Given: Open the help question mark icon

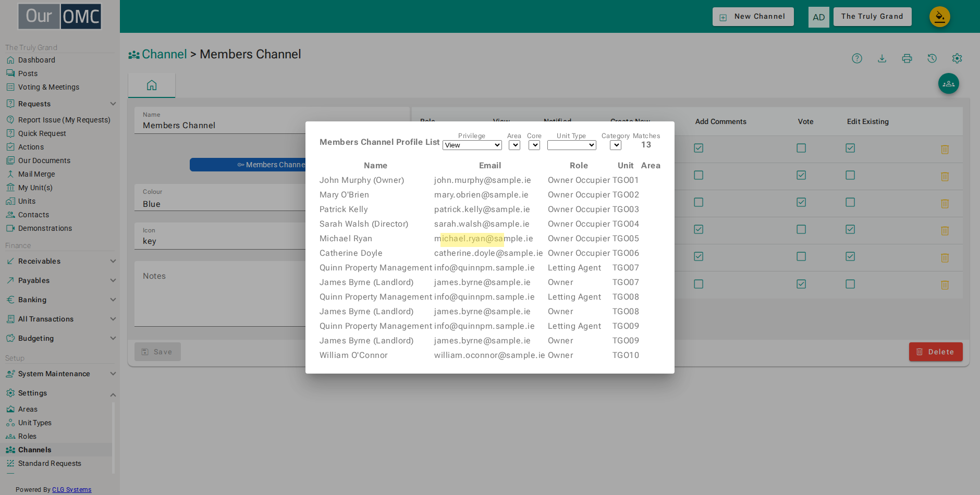Looking at the screenshot, I should [857, 58].
